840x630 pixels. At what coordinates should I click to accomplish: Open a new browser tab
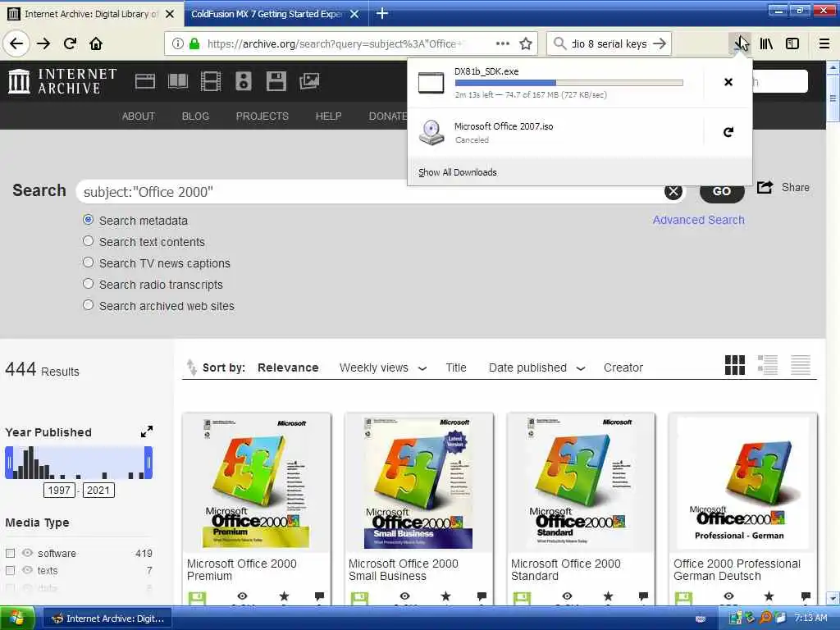382,14
